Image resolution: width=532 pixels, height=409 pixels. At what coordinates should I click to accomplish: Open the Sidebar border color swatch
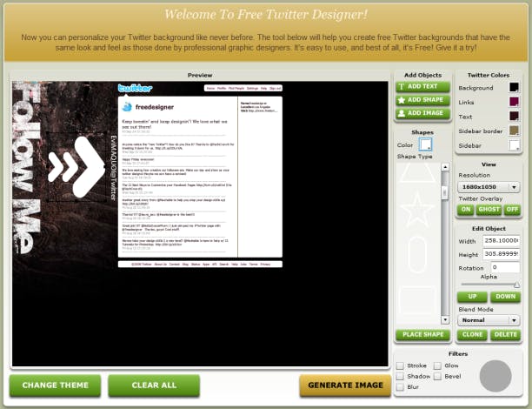click(514, 131)
